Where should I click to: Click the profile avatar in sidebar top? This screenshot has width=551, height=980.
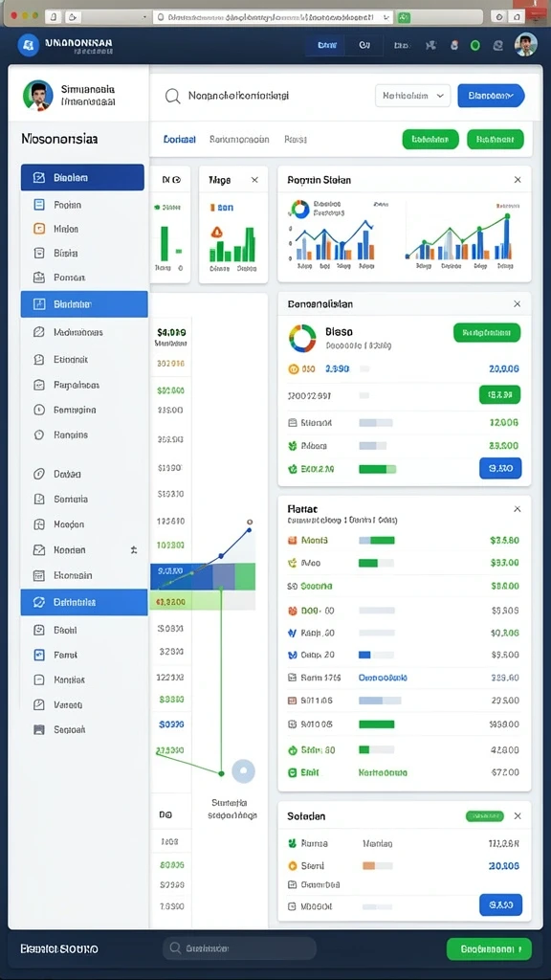37,96
